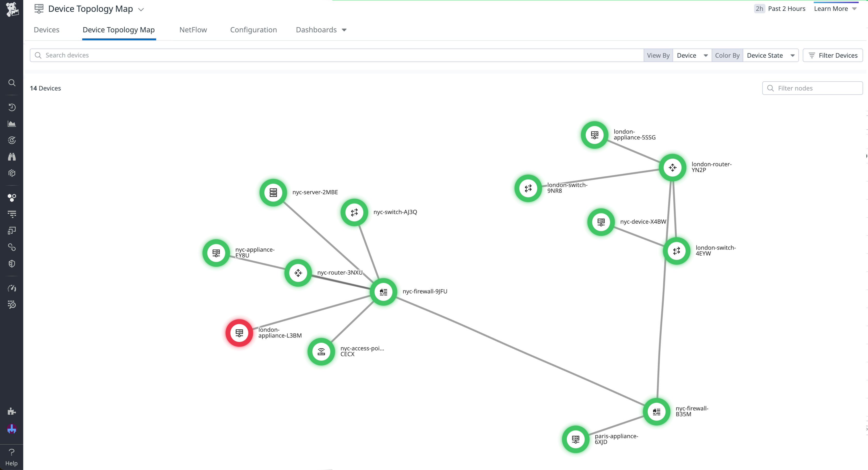Click the Filter Devices button
868x470 pixels.
[x=833, y=55]
